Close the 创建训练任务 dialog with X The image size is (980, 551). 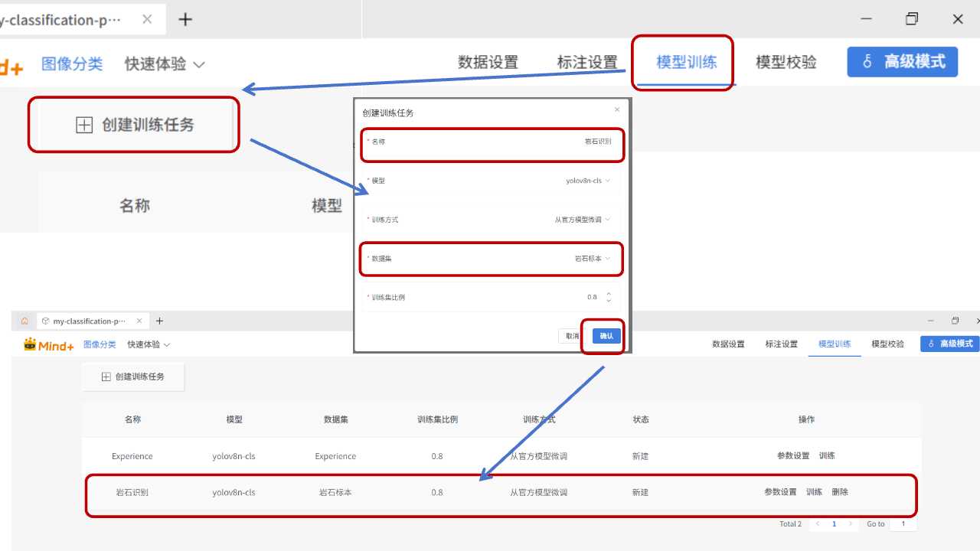[x=617, y=110]
